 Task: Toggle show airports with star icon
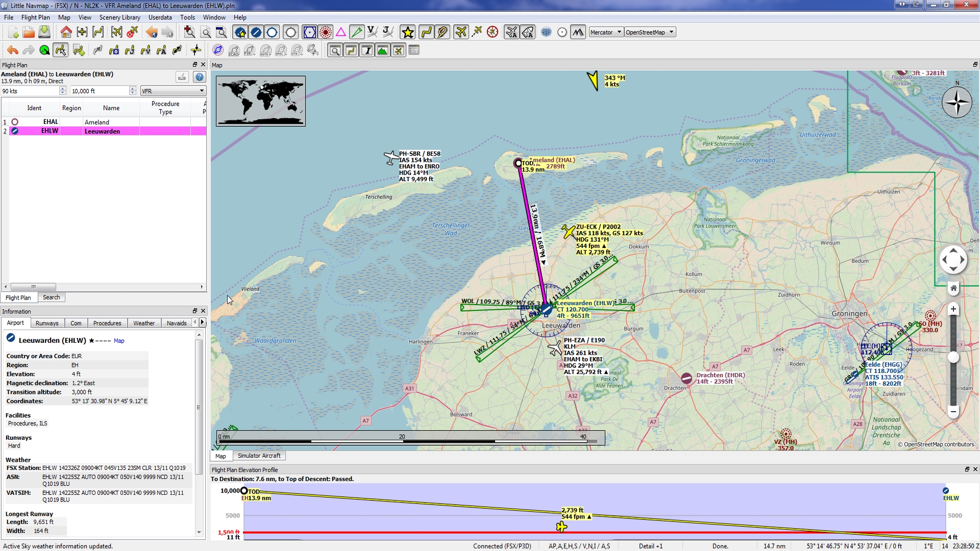[240, 32]
